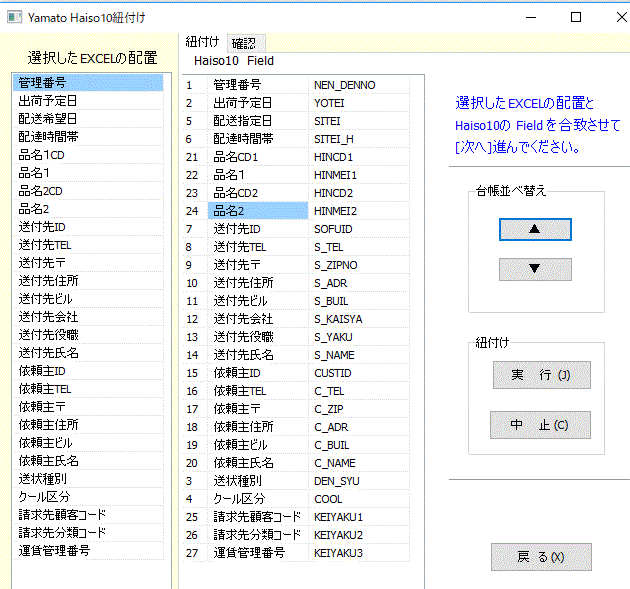Switch to the 確認 tab

pyautogui.click(x=246, y=43)
